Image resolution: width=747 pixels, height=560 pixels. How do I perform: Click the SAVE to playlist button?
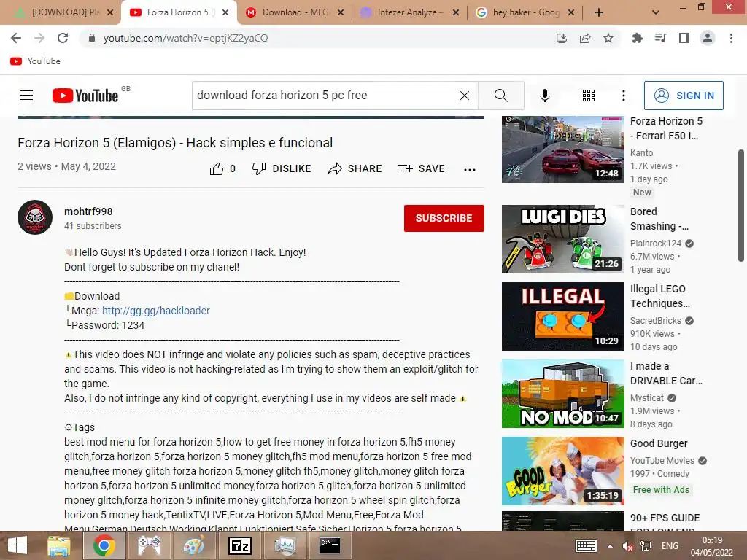tap(421, 168)
